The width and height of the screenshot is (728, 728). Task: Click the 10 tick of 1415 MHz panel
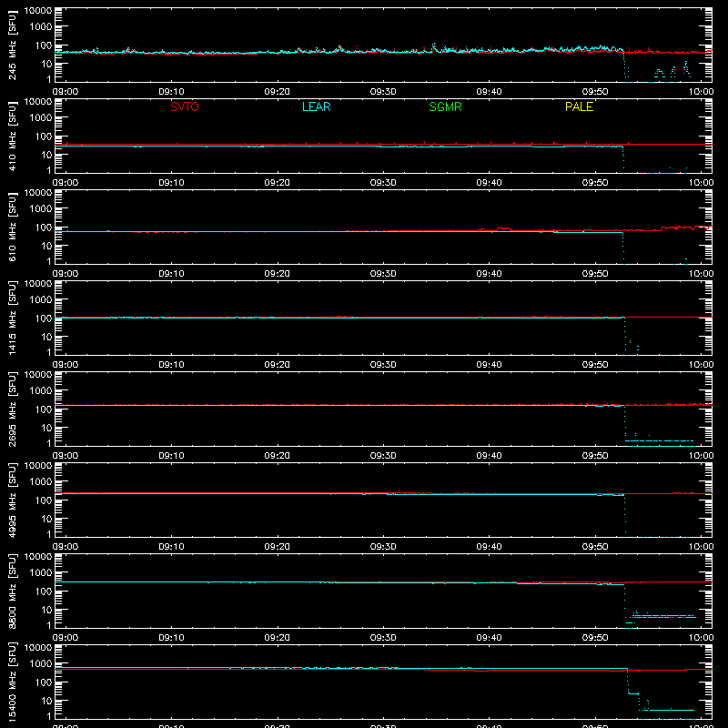click(x=46, y=337)
